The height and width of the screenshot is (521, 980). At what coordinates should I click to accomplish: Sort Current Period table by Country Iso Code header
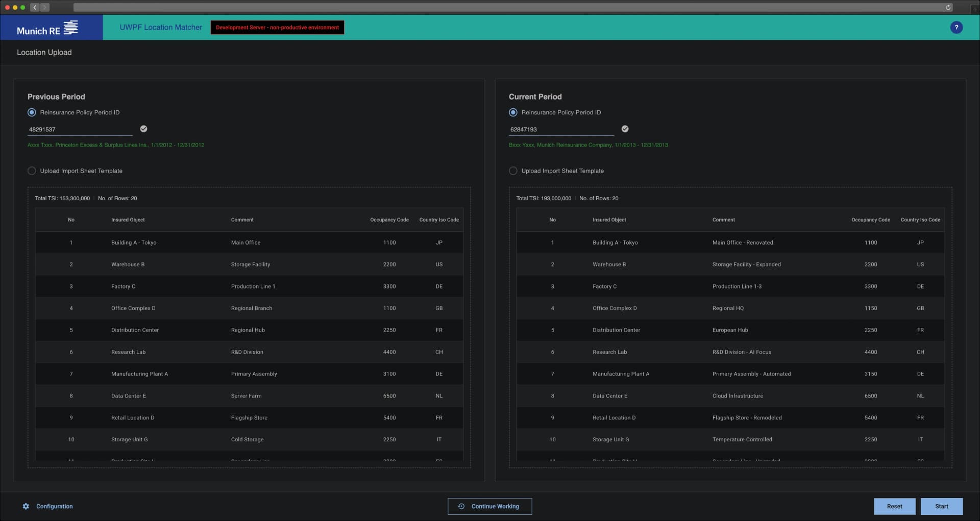coord(920,220)
